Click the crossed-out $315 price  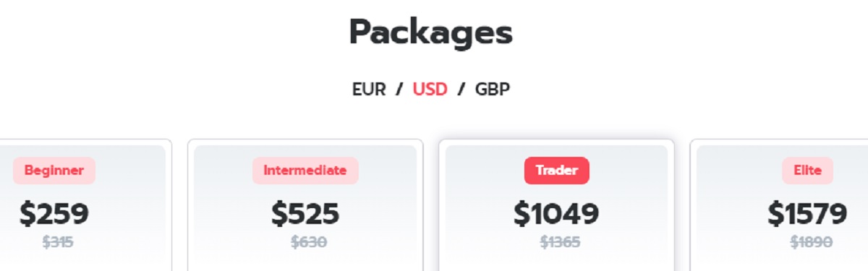point(58,243)
